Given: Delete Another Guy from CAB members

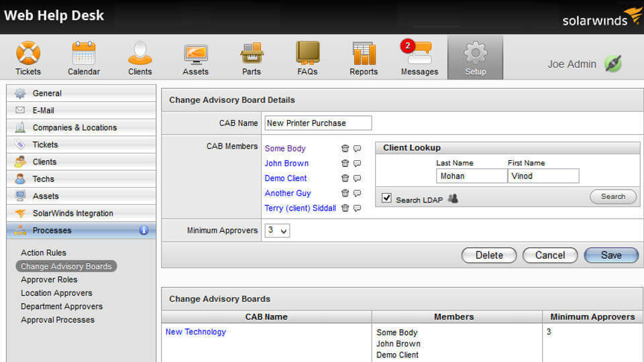Looking at the screenshot, I should (345, 193).
